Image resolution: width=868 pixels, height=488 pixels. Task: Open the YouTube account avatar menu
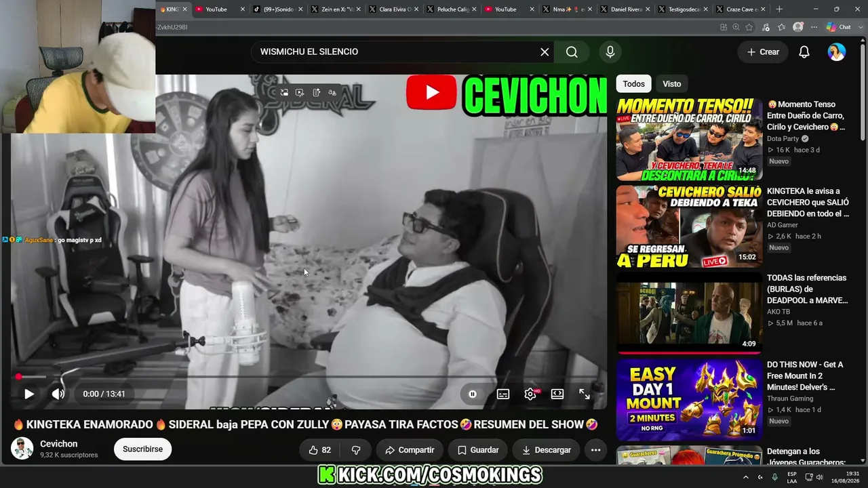(837, 52)
